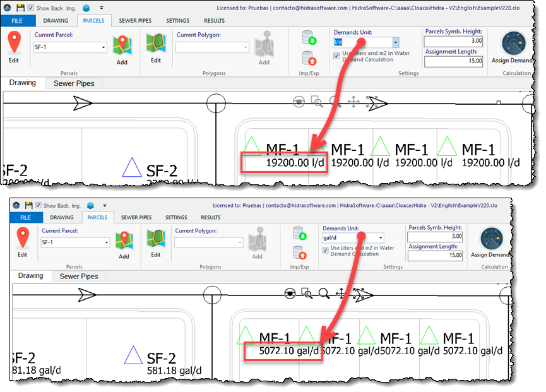
Task: Click the polygon Edit icon in upper window
Action: [155, 44]
